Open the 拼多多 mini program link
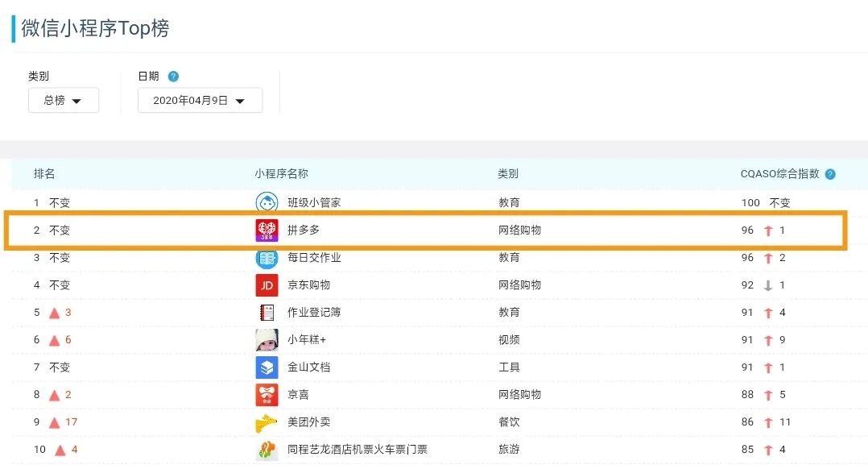868x465 pixels. tap(304, 230)
